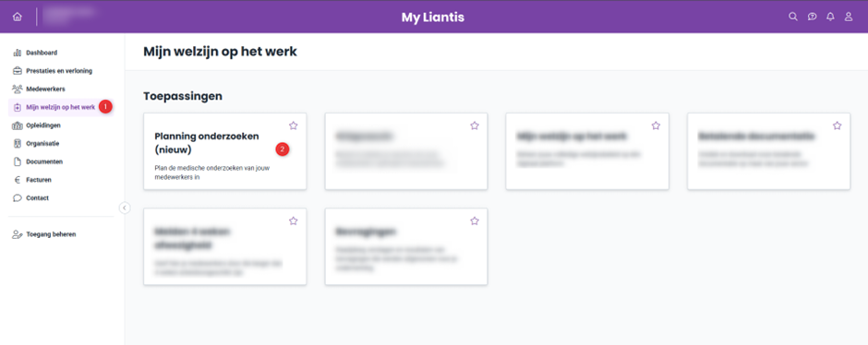Viewport: 868px width, 345px height.
Task: Favorite Planning onderzoeken with its star
Action: (x=294, y=125)
